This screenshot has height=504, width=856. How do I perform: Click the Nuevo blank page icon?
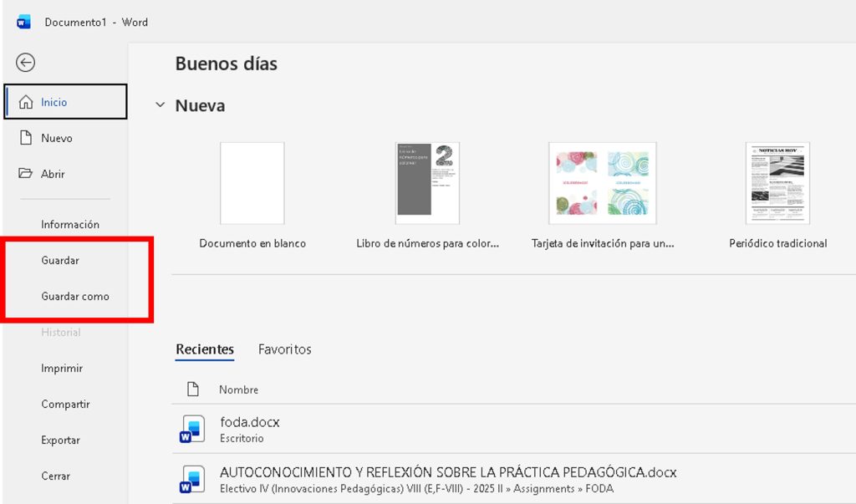[x=26, y=138]
